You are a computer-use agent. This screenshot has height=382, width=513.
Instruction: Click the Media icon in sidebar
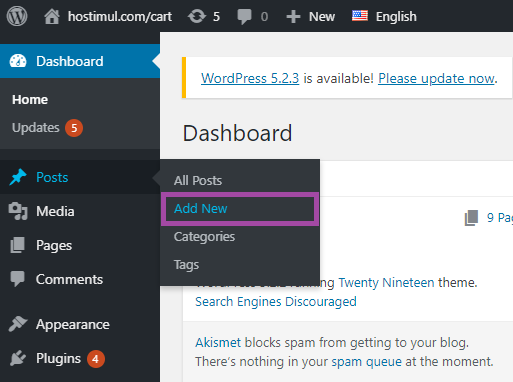pyautogui.click(x=18, y=211)
